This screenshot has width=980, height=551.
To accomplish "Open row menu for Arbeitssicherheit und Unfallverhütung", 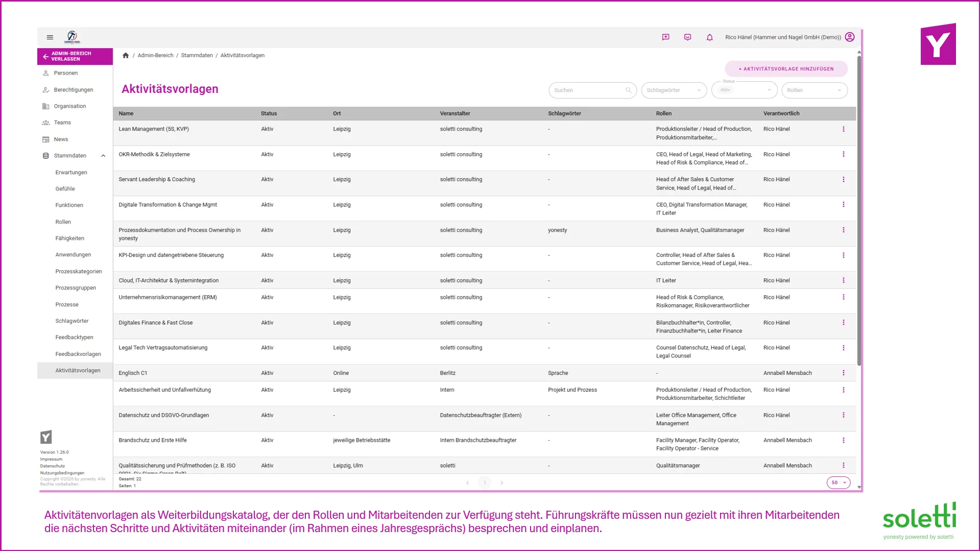I will tap(843, 390).
